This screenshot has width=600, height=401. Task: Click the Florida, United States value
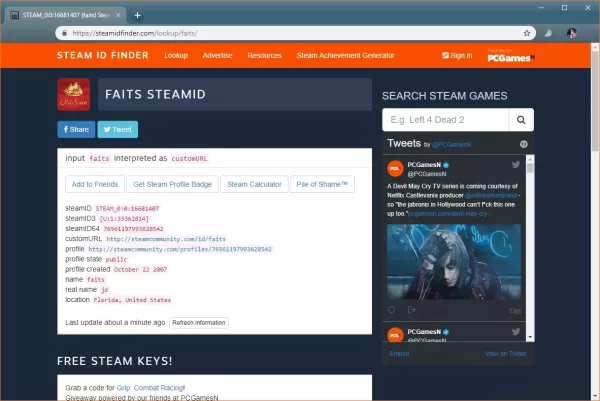132,300
